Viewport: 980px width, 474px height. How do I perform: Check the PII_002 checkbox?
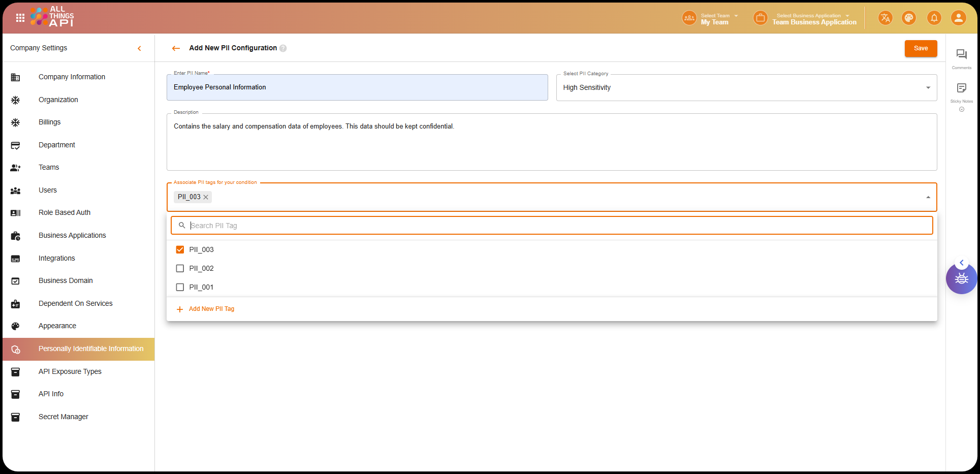coord(180,268)
